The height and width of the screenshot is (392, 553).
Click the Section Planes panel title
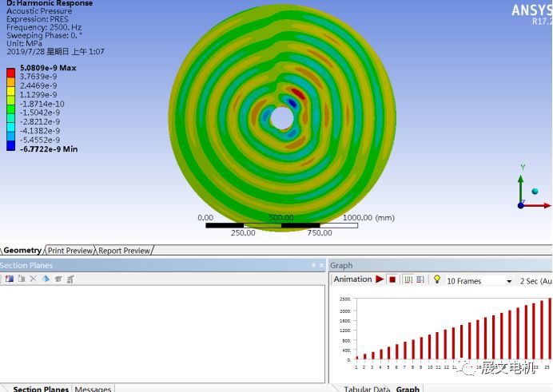pos(26,265)
